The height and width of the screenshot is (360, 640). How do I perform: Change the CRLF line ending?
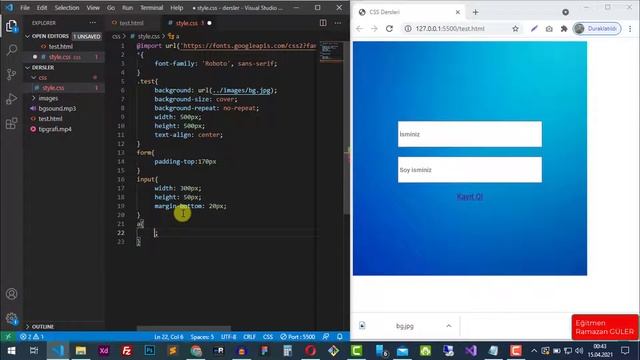(249, 337)
